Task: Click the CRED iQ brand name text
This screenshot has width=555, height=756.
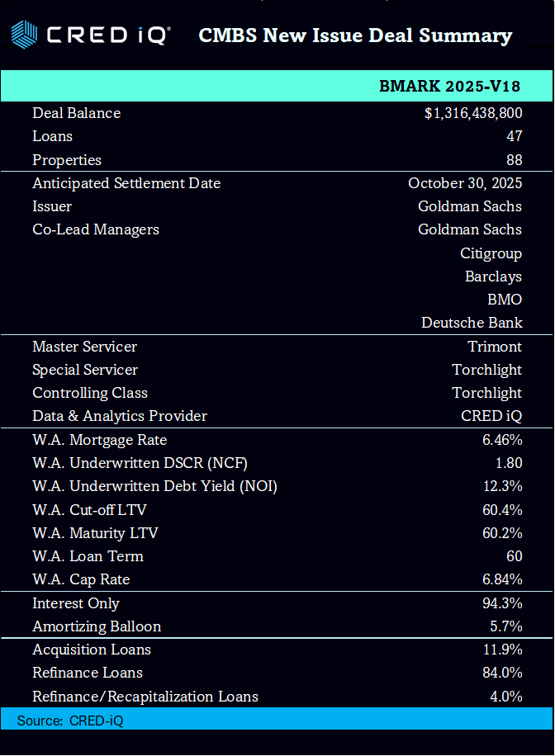Action: [108, 35]
